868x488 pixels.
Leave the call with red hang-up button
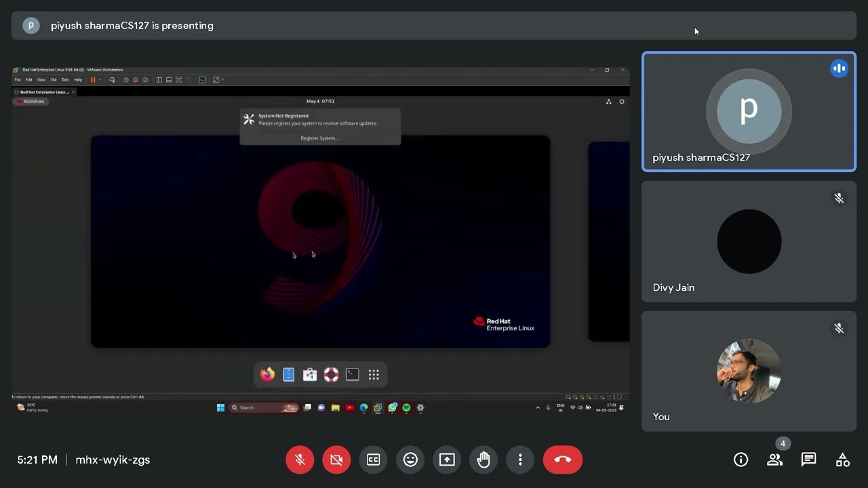point(563,460)
